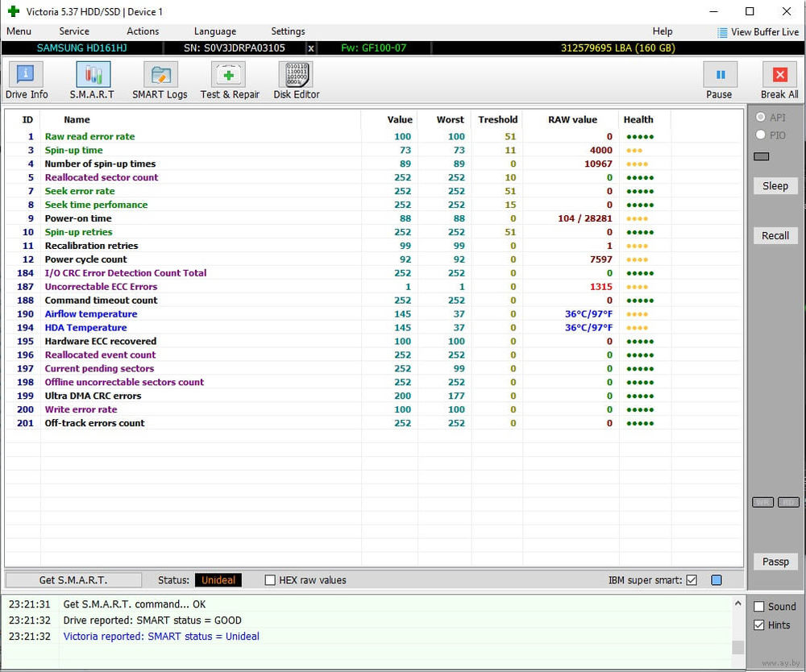This screenshot has width=806, height=672.
Task: Click log line Drive reported SMART status
Action: 152,620
